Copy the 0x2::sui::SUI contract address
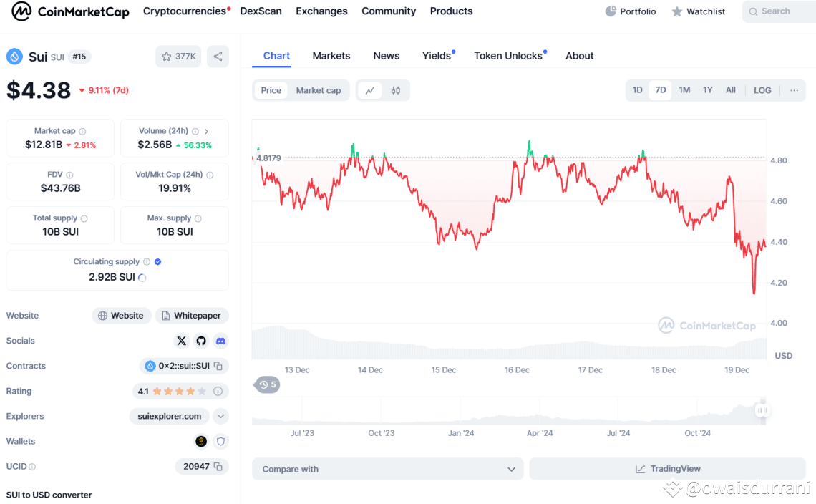This screenshot has width=816, height=504. tap(218, 366)
